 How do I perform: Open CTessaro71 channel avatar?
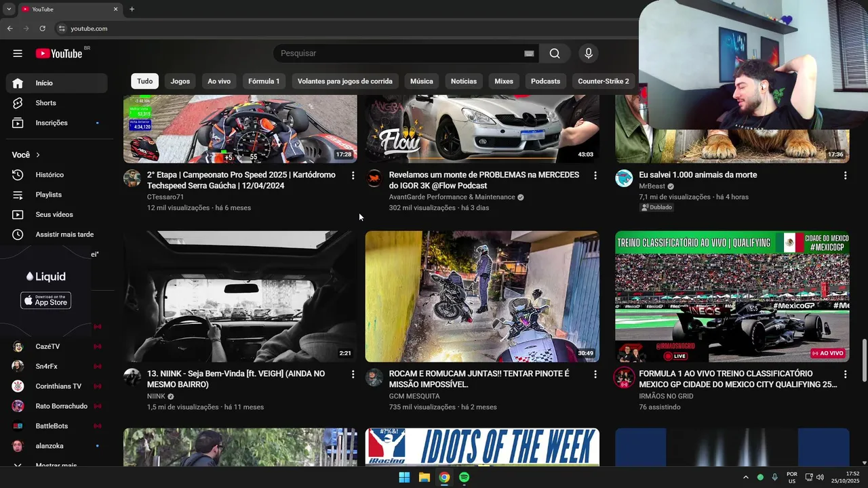click(x=132, y=178)
